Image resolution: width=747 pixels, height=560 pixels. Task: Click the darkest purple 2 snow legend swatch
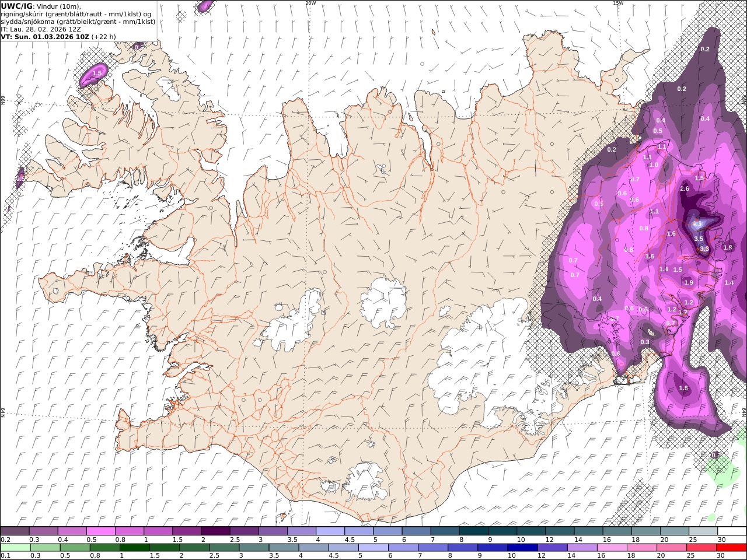point(215,531)
